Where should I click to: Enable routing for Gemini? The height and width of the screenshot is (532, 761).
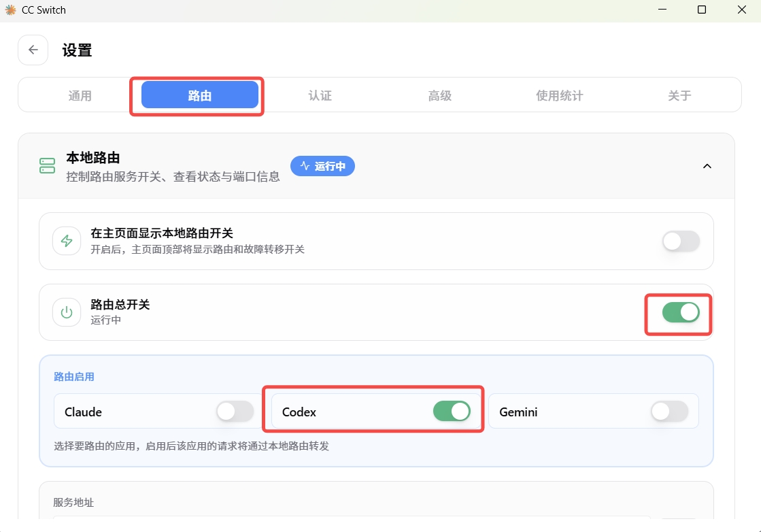669,412
